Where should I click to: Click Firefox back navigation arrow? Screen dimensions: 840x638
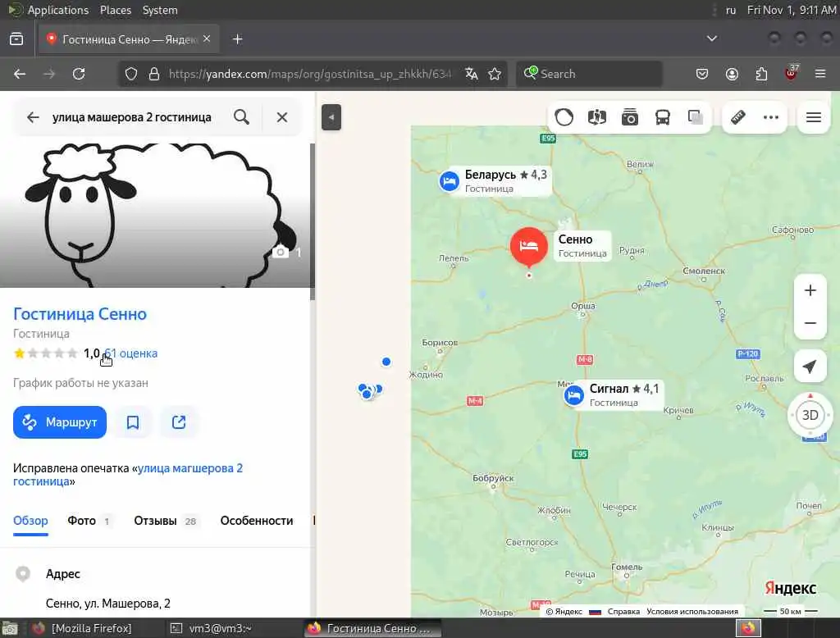pos(20,74)
